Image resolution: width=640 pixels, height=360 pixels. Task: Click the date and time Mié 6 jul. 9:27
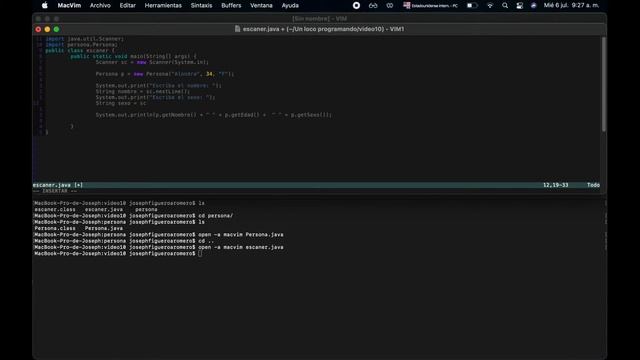(571, 5)
